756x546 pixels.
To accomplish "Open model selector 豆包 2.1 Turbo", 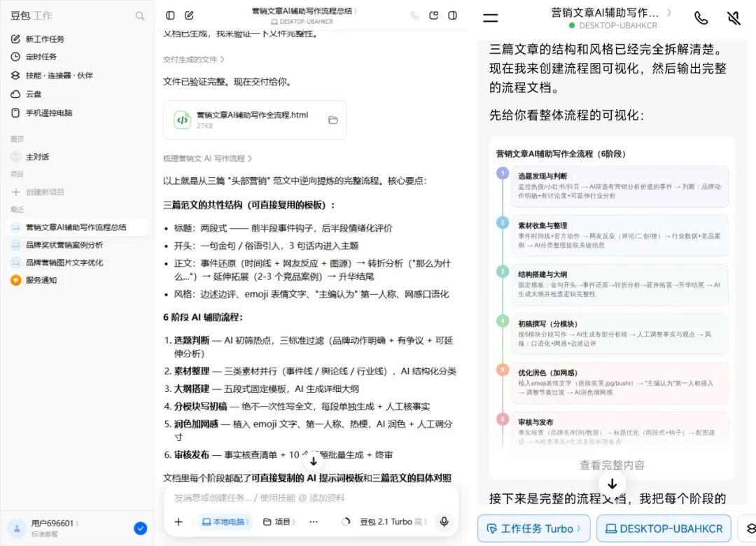I will [393, 521].
